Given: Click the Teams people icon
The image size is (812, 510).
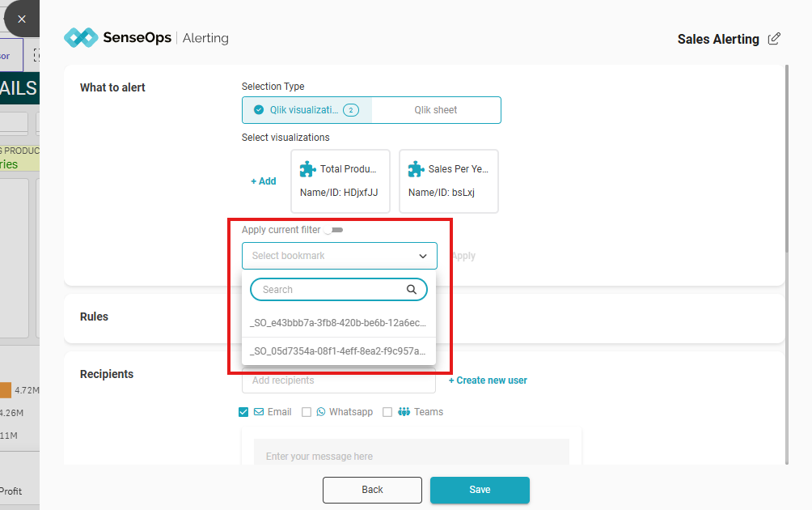Looking at the screenshot, I should point(404,412).
